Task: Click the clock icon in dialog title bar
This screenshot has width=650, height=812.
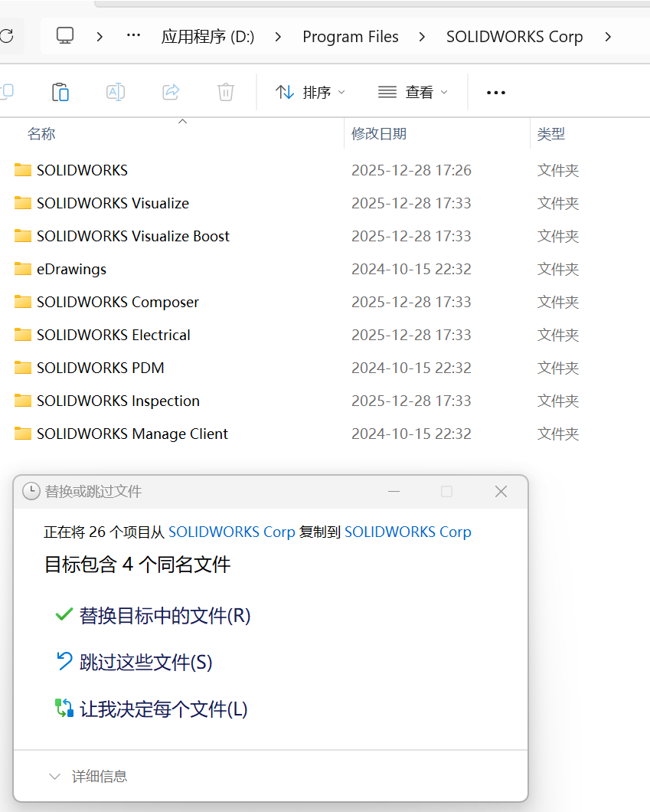Action: pos(31,492)
